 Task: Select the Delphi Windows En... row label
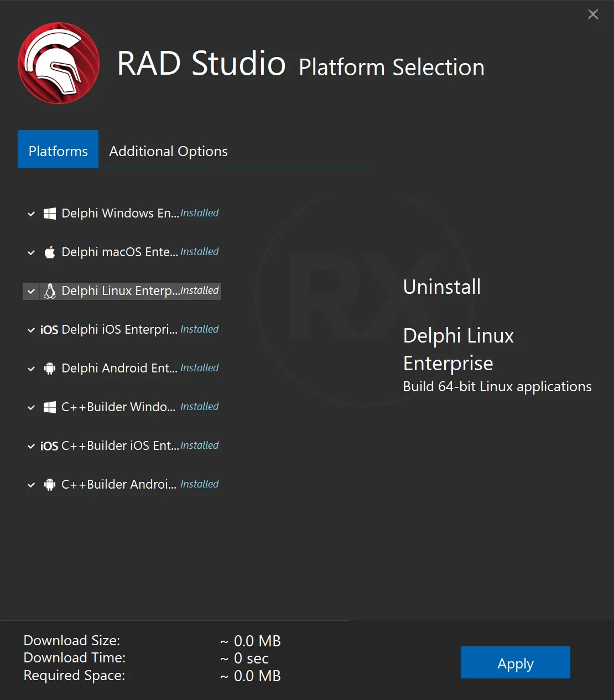tap(120, 213)
